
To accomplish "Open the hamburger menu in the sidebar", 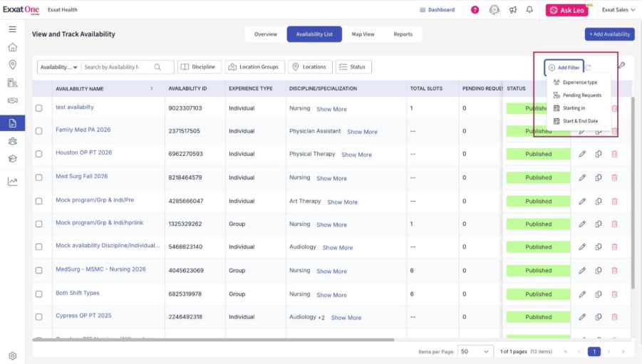I will pos(12,29).
